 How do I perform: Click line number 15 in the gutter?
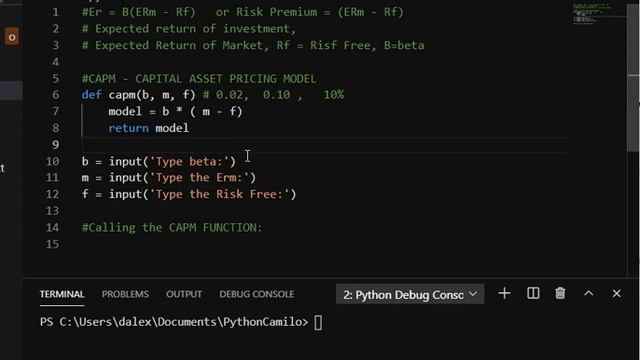pyautogui.click(x=52, y=244)
